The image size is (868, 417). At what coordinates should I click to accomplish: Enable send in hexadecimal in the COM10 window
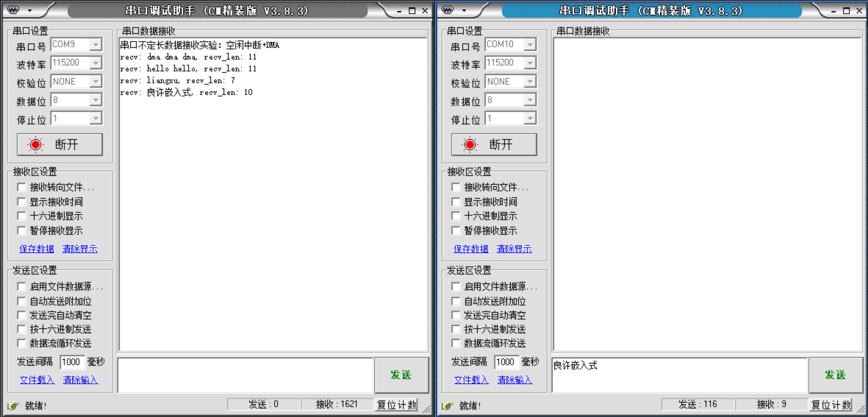456,329
